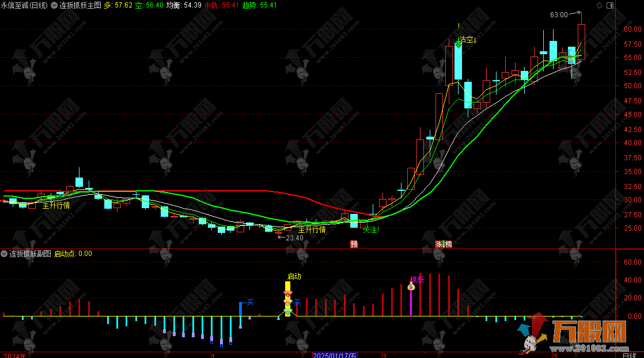This screenshot has width=644, height=358.
Task: Click the yellow 启动 label in sub-chart
Action: tap(294, 276)
